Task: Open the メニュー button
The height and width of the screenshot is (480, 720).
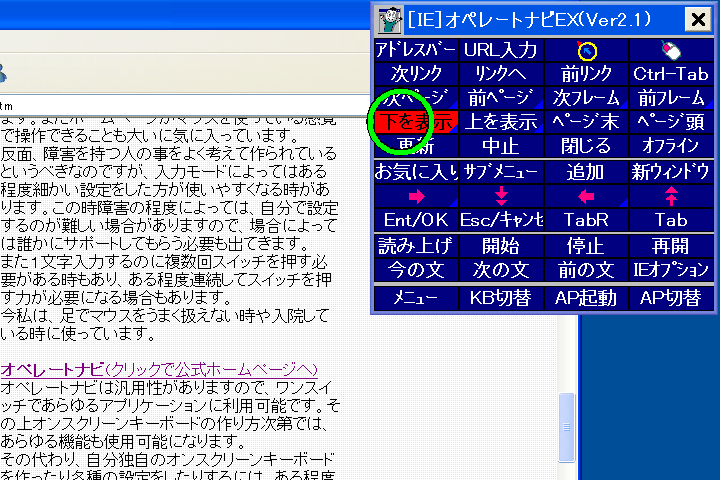Action: pos(416,298)
